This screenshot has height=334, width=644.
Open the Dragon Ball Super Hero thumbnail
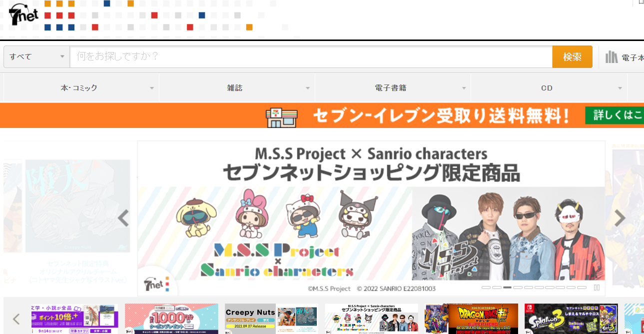(471, 319)
